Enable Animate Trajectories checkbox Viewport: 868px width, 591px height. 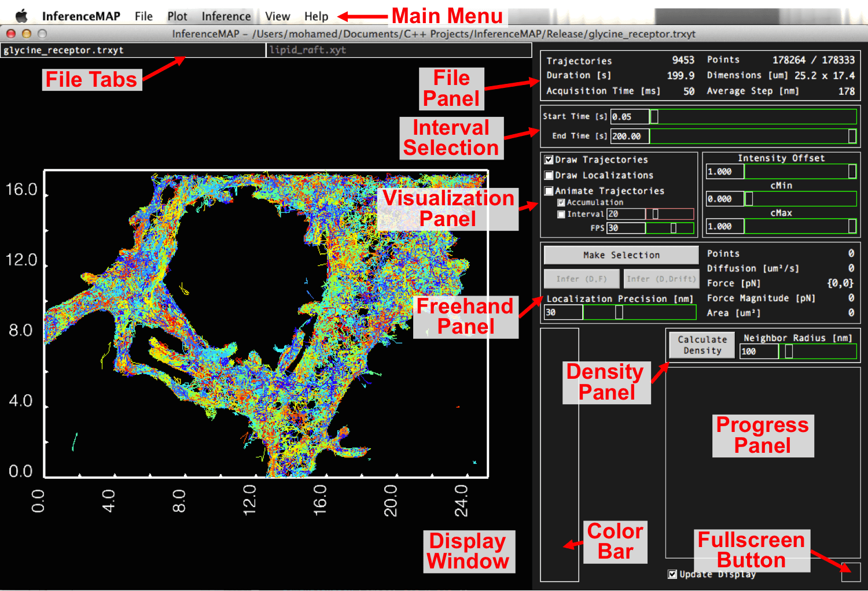coord(549,191)
